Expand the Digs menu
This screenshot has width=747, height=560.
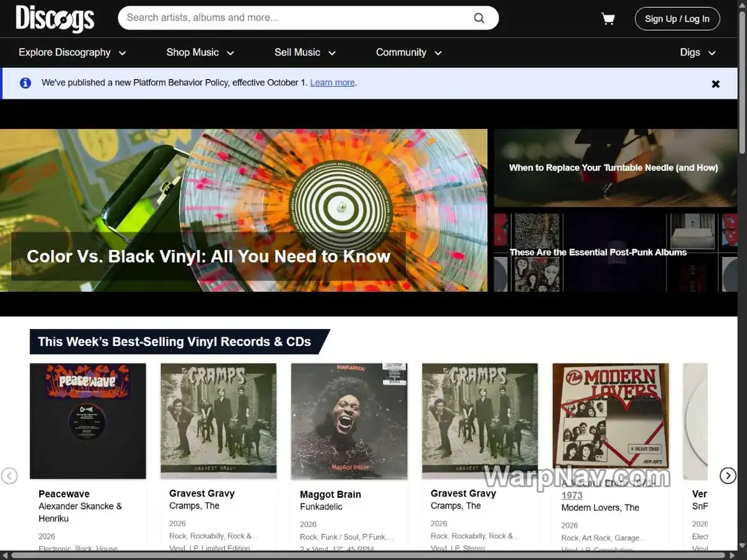click(697, 52)
